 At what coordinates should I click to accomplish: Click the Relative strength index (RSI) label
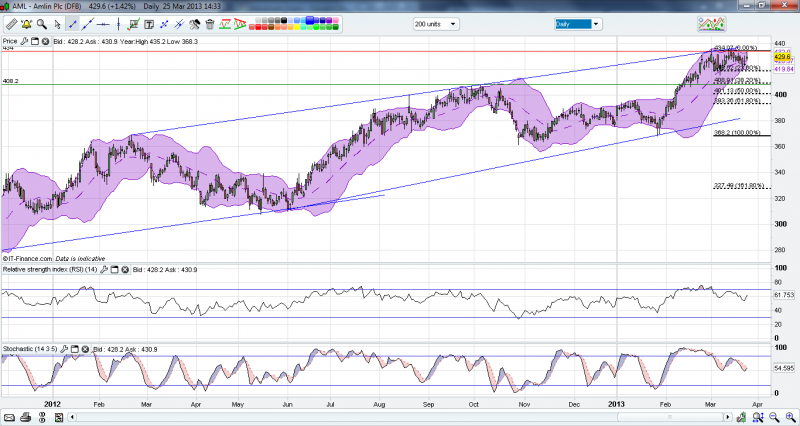tap(51, 269)
